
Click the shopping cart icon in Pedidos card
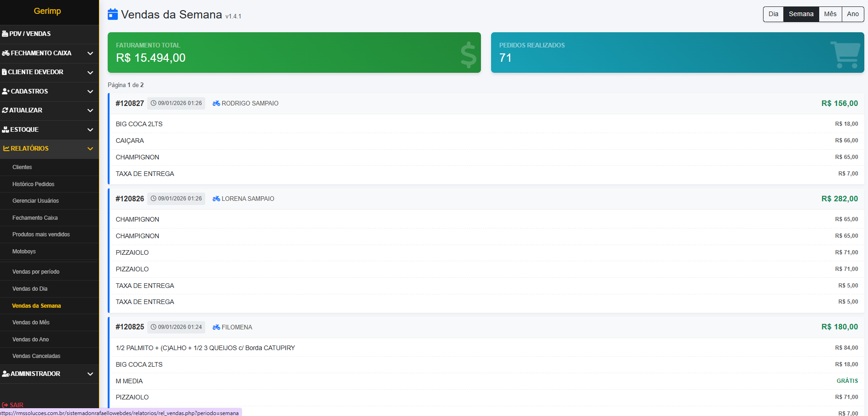coord(845,55)
